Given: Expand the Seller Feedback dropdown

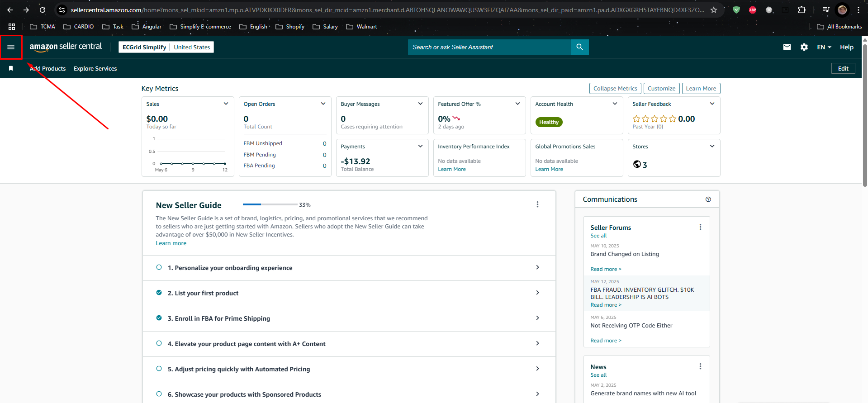Looking at the screenshot, I should [712, 104].
